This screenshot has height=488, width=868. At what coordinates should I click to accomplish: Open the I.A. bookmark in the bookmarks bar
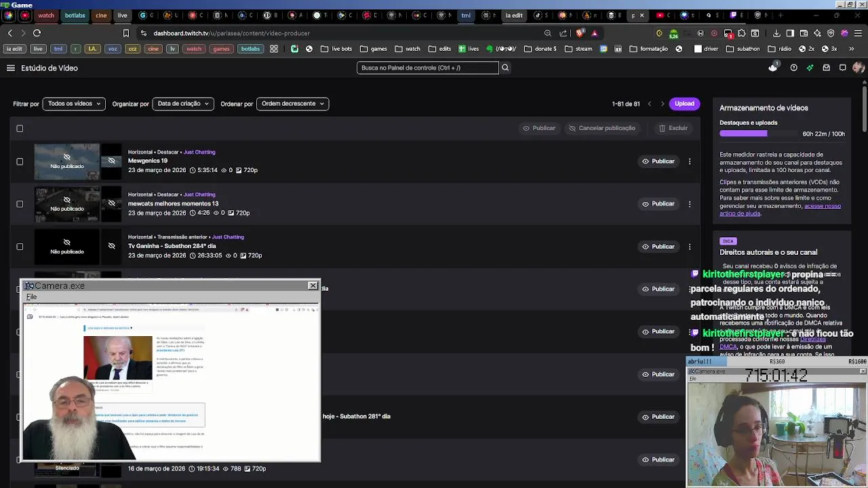(x=93, y=49)
